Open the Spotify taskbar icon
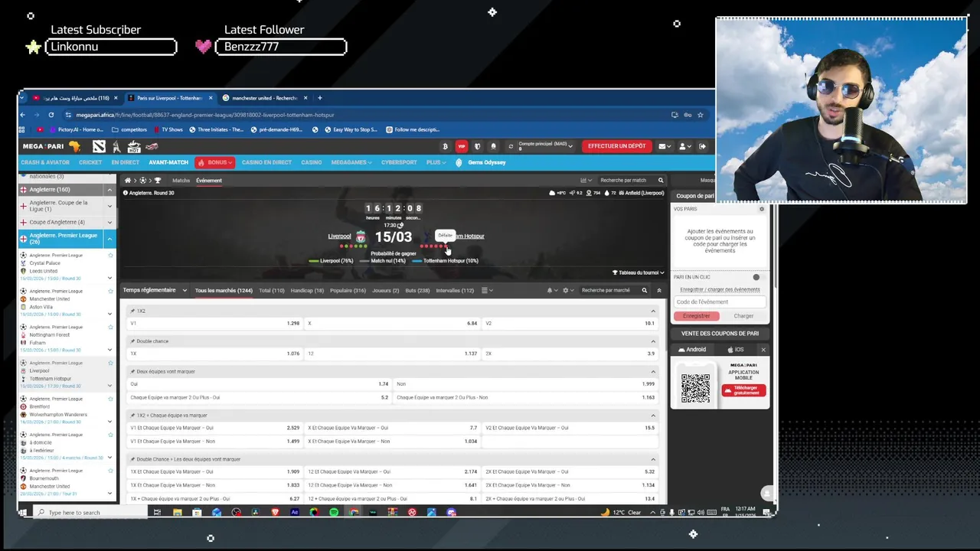980x551 pixels. [x=334, y=512]
